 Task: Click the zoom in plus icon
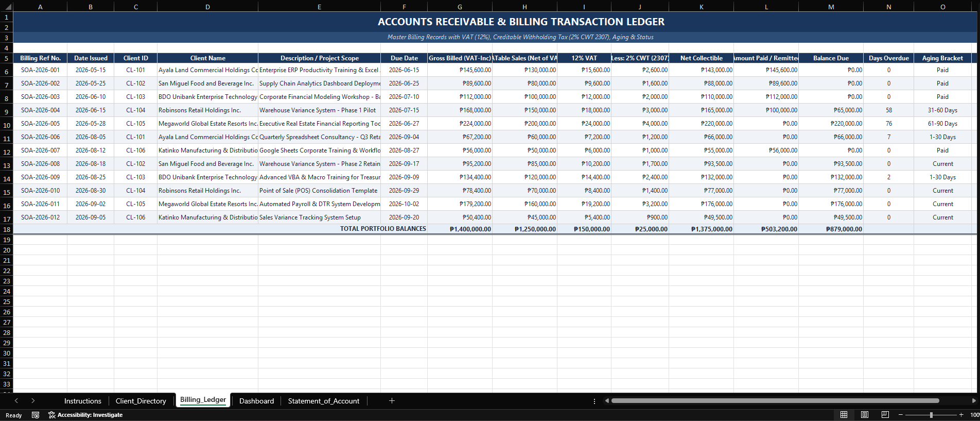961,415
